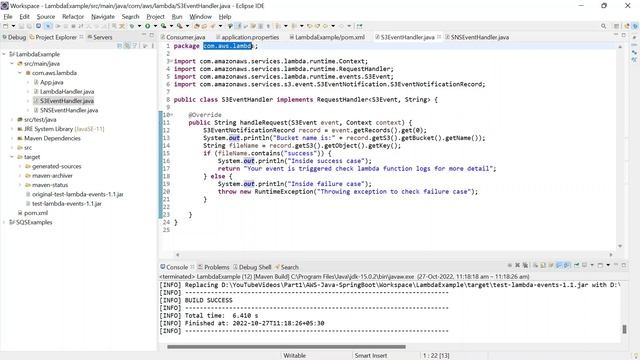The image size is (640, 360).
Task: Click the editor scroll-down arrow
Action: click(x=620, y=246)
